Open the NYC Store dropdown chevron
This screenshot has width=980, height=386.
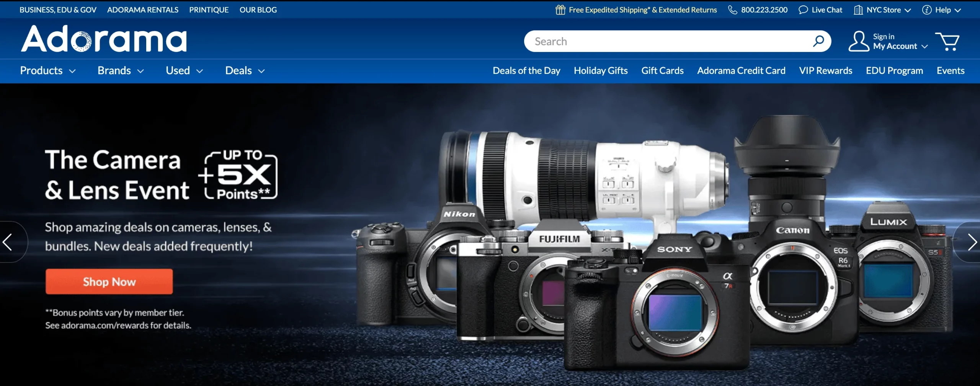tap(908, 10)
